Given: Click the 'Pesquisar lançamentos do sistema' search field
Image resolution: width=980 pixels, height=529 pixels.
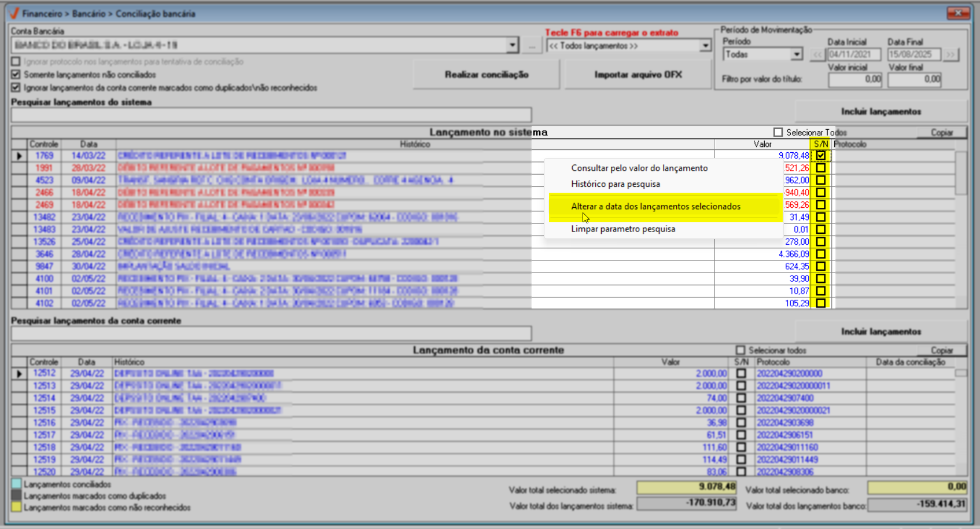Looking at the screenshot, I should [x=271, y=115].
